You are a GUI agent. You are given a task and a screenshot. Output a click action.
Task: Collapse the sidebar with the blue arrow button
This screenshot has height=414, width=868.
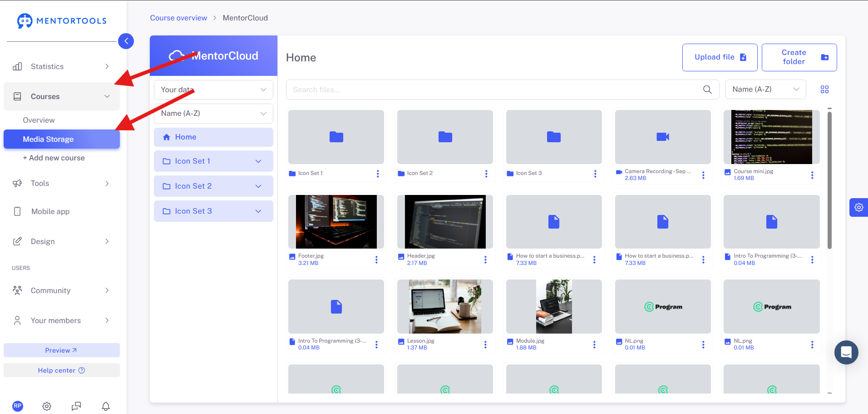126,41
